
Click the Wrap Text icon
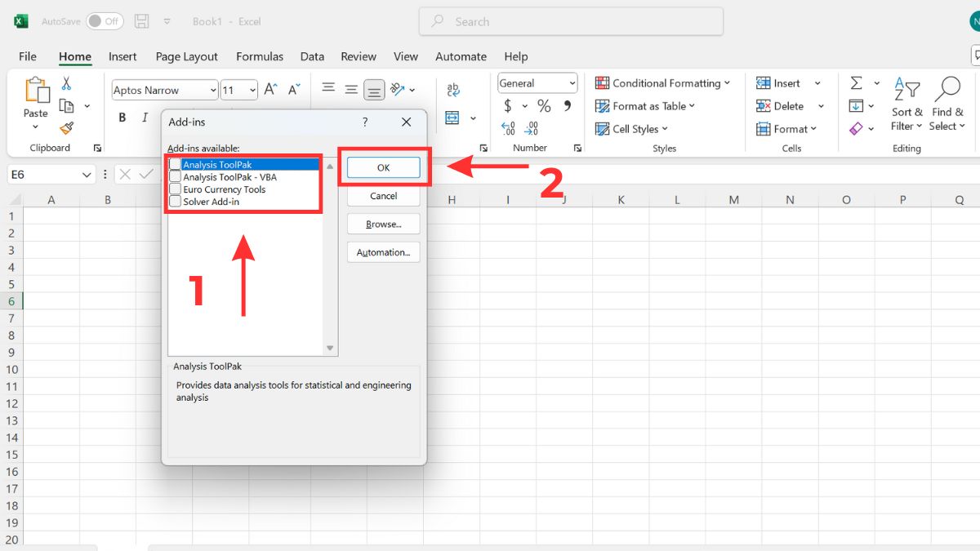(453, 90)
